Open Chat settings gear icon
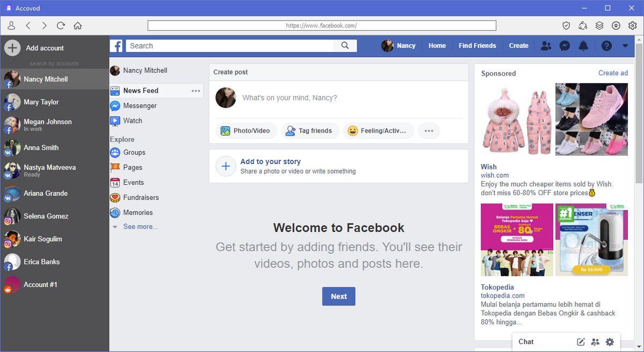Viewport: 644px width, 352px height. (610, 342)
